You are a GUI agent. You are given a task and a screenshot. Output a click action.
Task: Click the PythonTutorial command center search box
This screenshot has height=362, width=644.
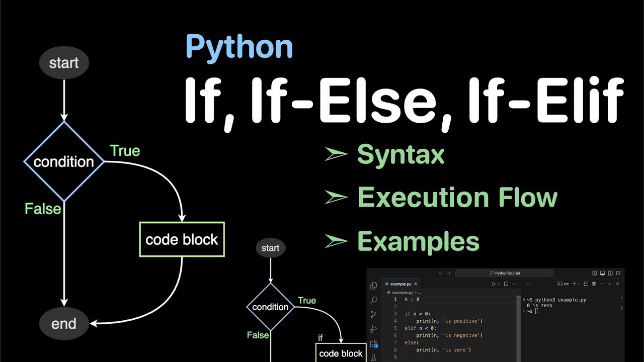coord(504,273)
